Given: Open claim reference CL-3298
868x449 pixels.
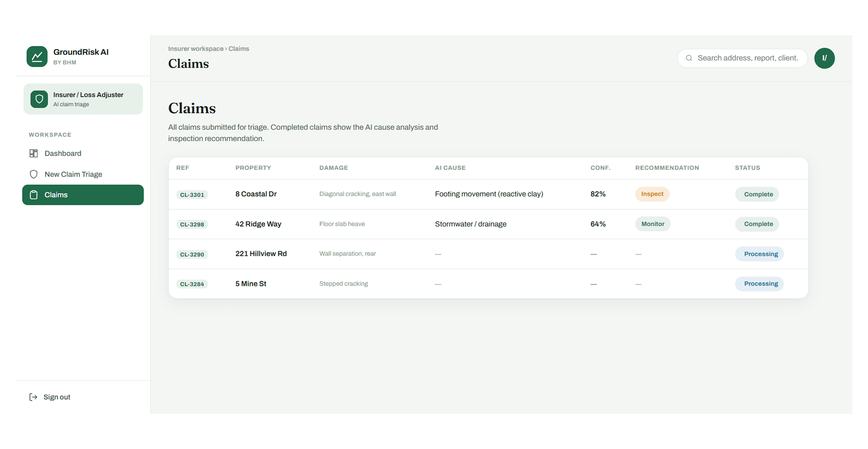Looking at the screenshot, I should click(192, 224).
